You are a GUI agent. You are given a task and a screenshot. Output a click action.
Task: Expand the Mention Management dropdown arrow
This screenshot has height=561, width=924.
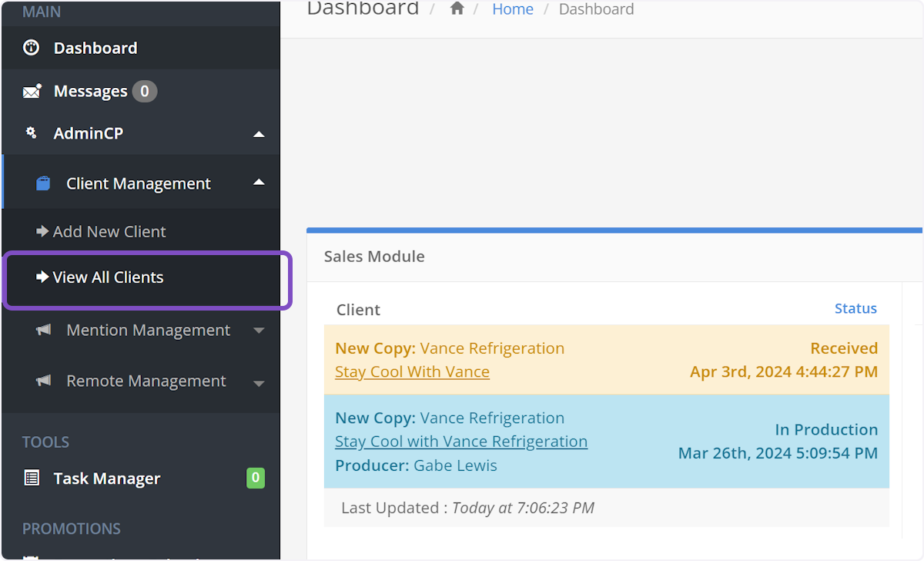coord(259,331)
